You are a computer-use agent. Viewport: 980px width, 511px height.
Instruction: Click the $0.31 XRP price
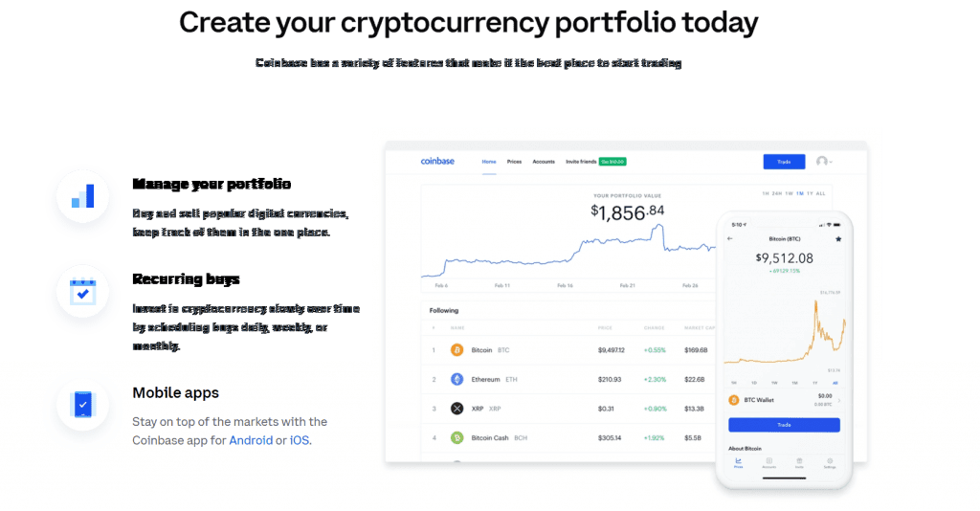pyautogui.click(x=606, y=409)
